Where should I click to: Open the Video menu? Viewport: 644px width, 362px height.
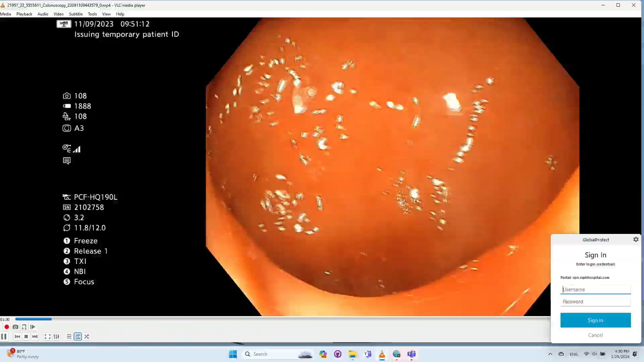(x=58, y=14)
